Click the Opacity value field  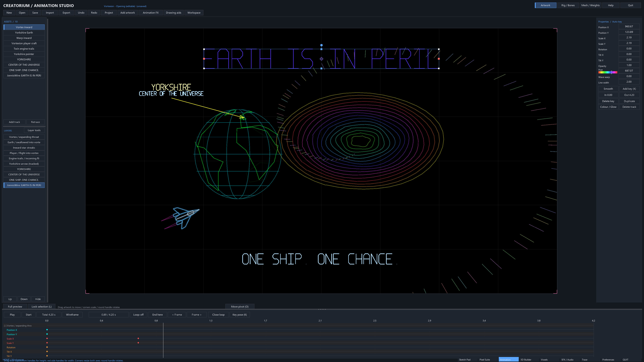point(629,65)
